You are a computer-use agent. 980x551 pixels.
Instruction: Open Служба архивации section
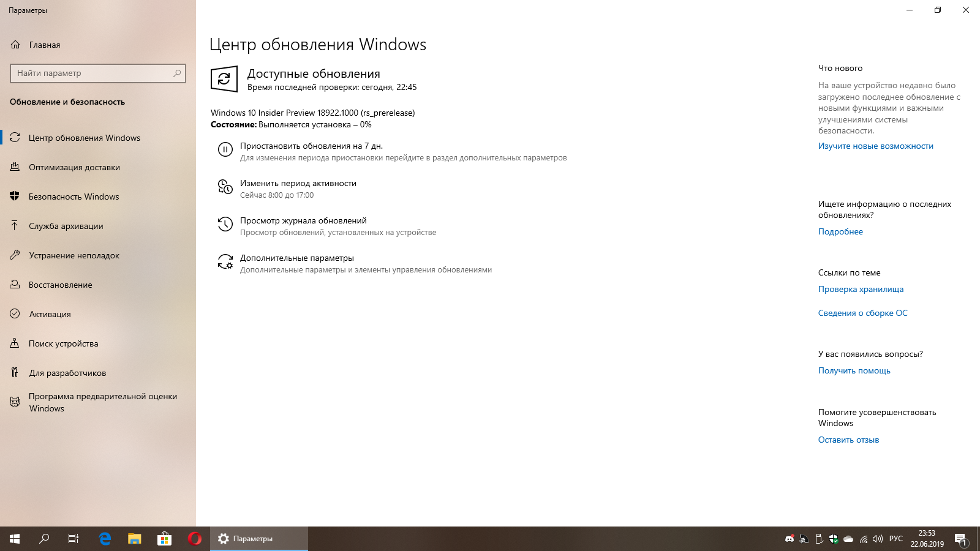(98, 226)
